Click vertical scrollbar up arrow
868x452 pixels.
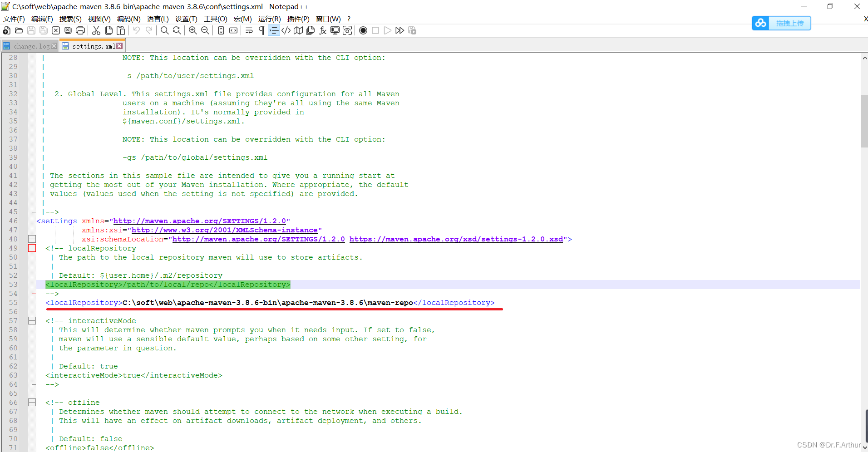pos(864,58)
